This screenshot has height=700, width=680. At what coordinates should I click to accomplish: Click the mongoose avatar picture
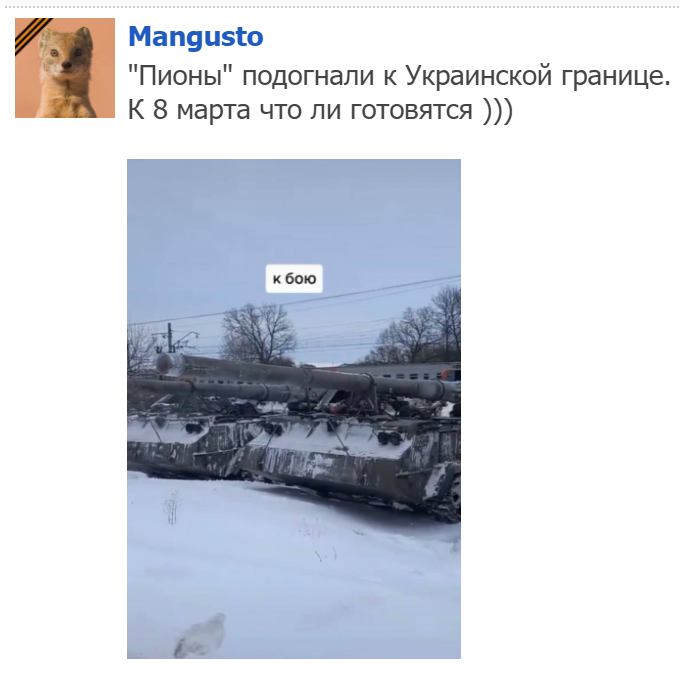(65, 68)
